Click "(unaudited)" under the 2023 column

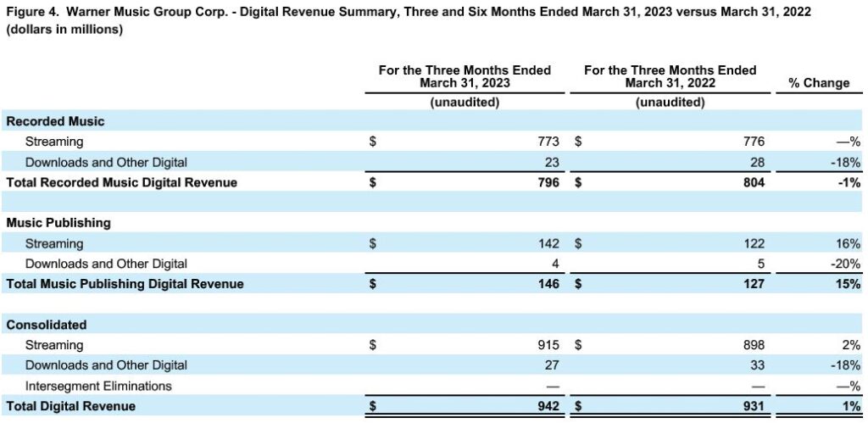pyautogui.click(x=465, y=103)
